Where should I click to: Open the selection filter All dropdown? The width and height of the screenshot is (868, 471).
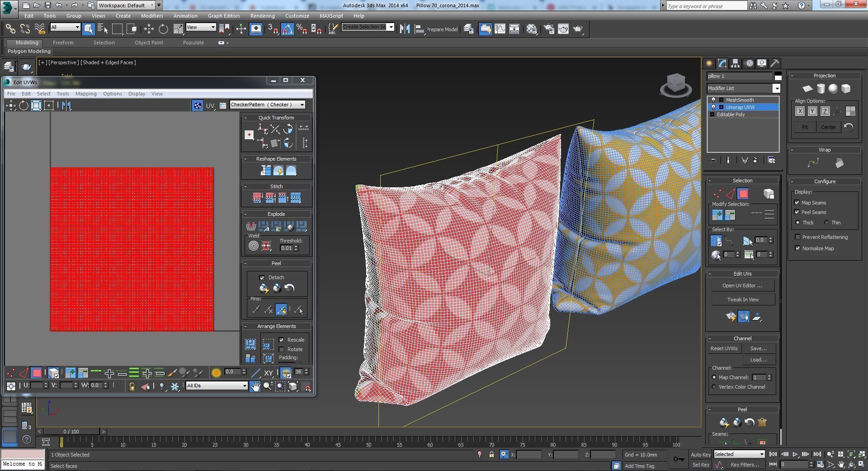pos(65,27)
